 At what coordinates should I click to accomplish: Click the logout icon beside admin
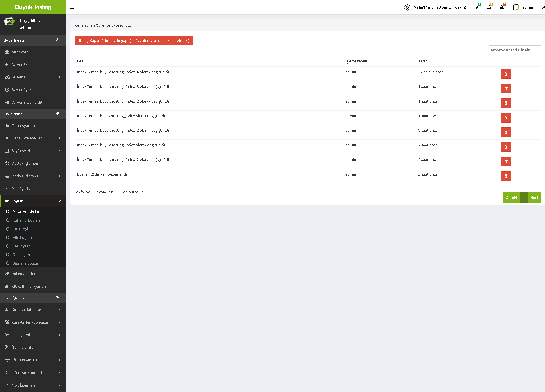[x=543, y=7]
